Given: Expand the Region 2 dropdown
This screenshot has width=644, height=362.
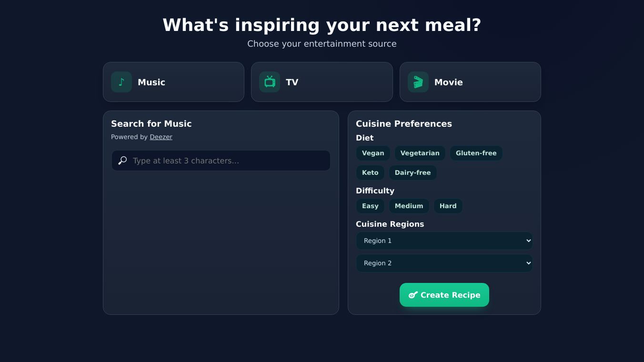Looking at the screenshot, I should (444, 263).
